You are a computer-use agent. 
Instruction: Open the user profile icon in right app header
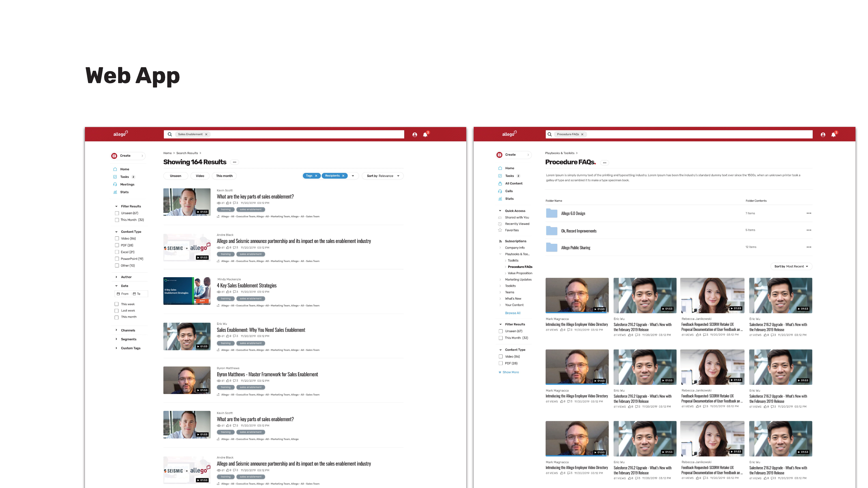coord(823,134)
